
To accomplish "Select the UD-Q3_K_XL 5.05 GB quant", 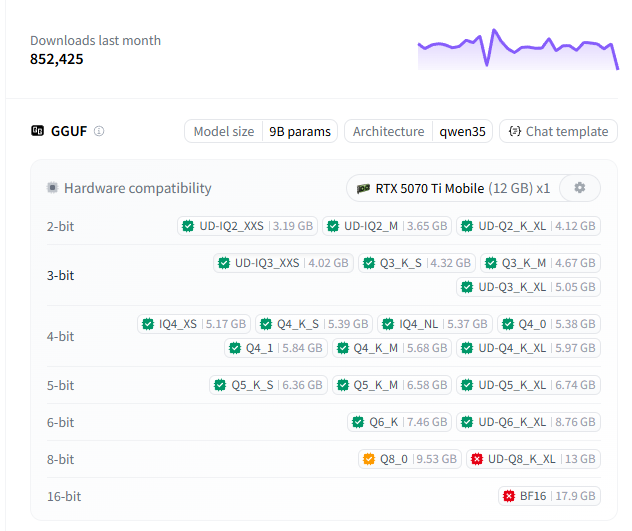I will tap(528, 287).
